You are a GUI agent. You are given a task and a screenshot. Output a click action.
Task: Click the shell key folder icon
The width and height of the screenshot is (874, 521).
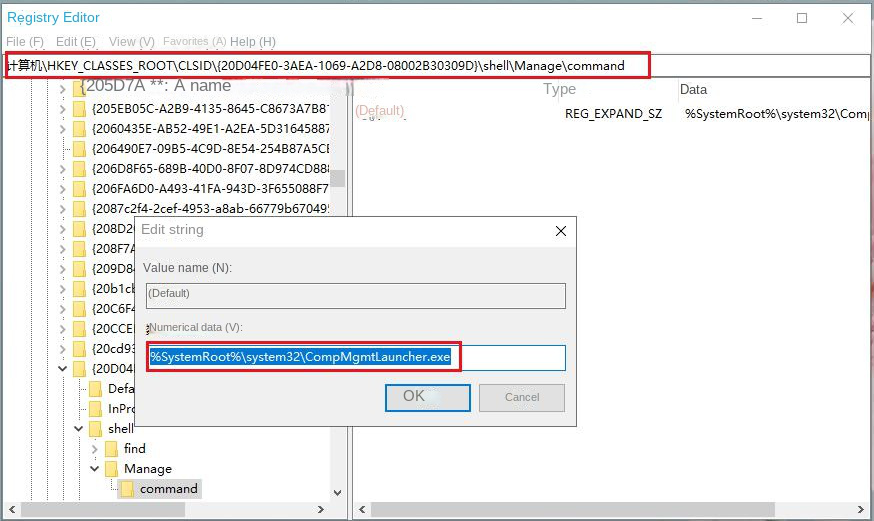pos(95,429)
